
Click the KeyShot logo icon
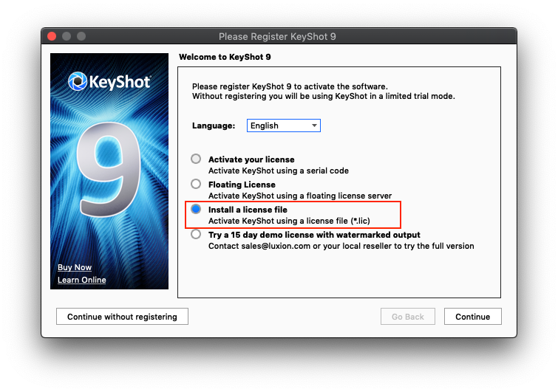tap(78, 80)
